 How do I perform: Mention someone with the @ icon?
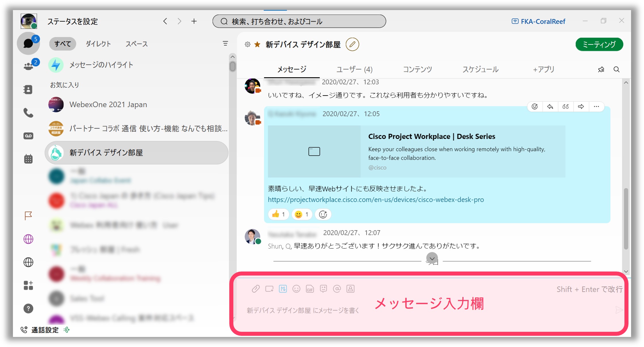337,289
